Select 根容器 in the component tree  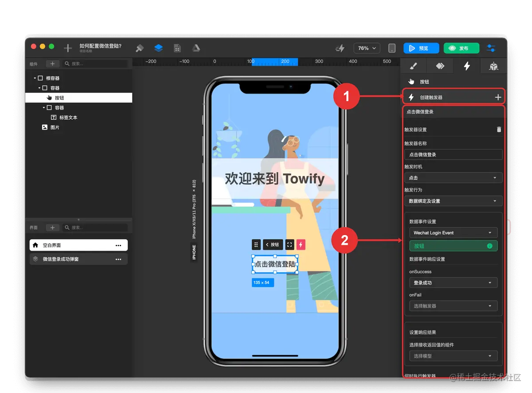(53, 78)
